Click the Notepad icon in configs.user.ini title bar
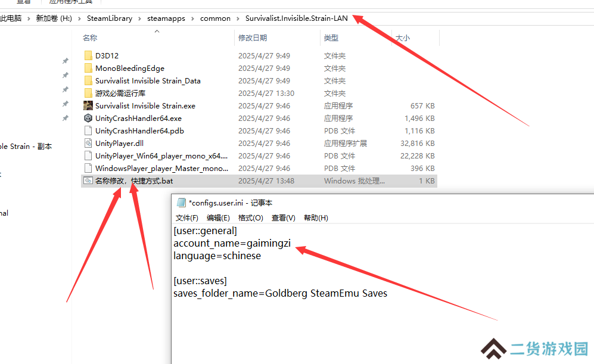This screenshot has height=364, width=594. (182, 203)
